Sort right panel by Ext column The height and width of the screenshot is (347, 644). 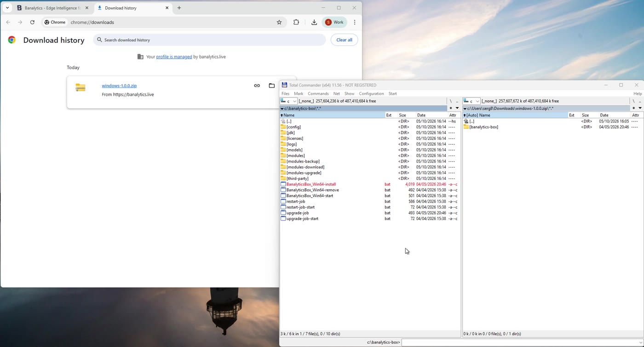click(x=574, y=115)
